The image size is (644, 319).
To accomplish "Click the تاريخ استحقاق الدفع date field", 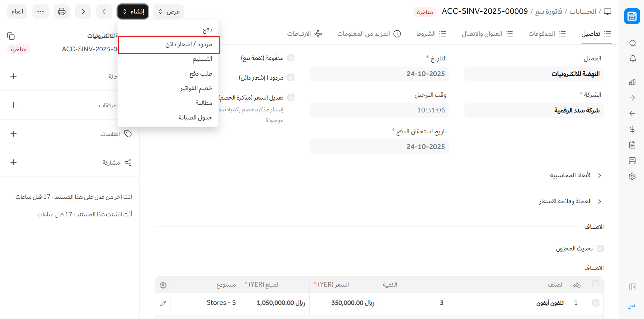I will (379, 147).
